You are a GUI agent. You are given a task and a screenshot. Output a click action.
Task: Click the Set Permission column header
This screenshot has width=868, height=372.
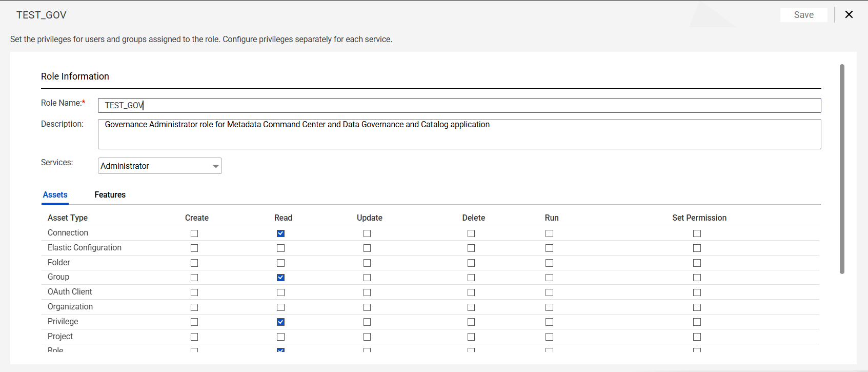click(x=699, y=218)
